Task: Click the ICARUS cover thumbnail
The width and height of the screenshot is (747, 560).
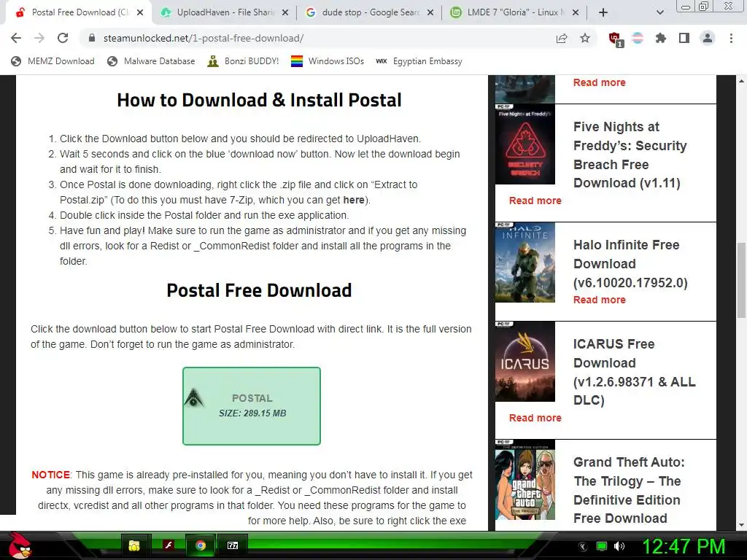Action: [x=525, y=362]
